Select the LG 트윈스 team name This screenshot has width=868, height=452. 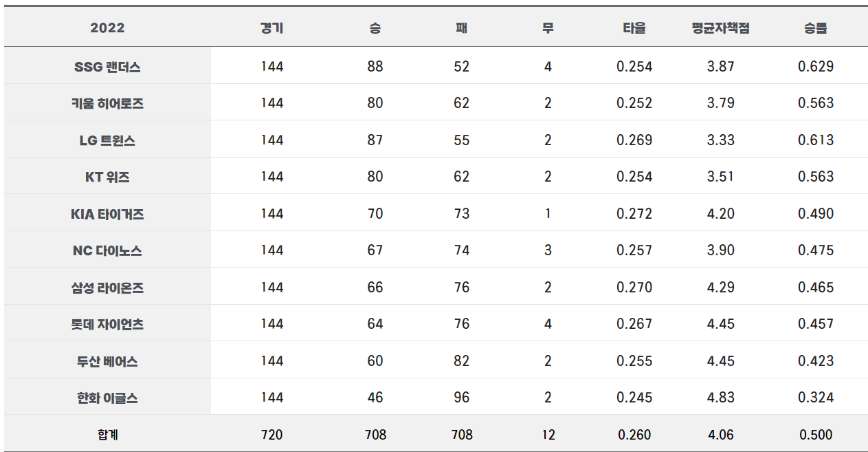[x=107, y=140]
